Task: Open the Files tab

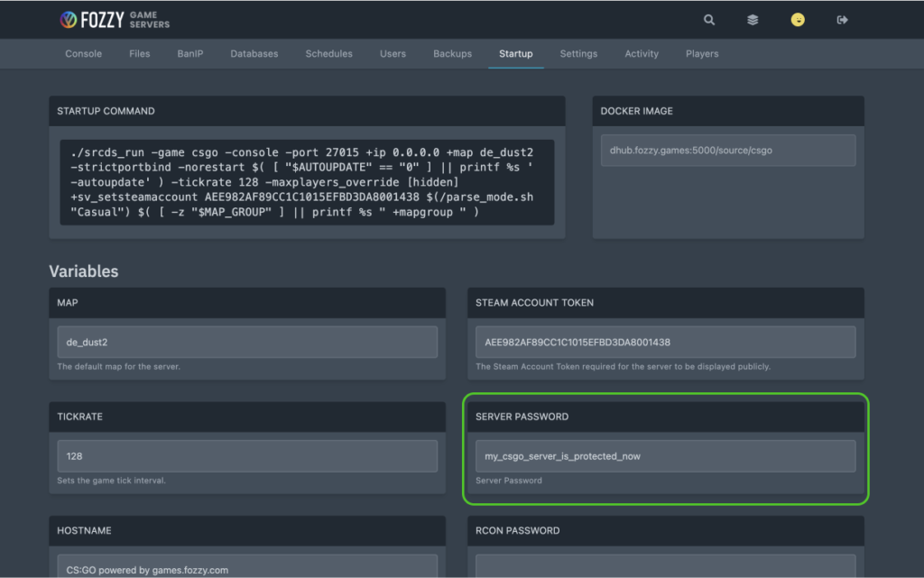Action: tap(139, 53)
